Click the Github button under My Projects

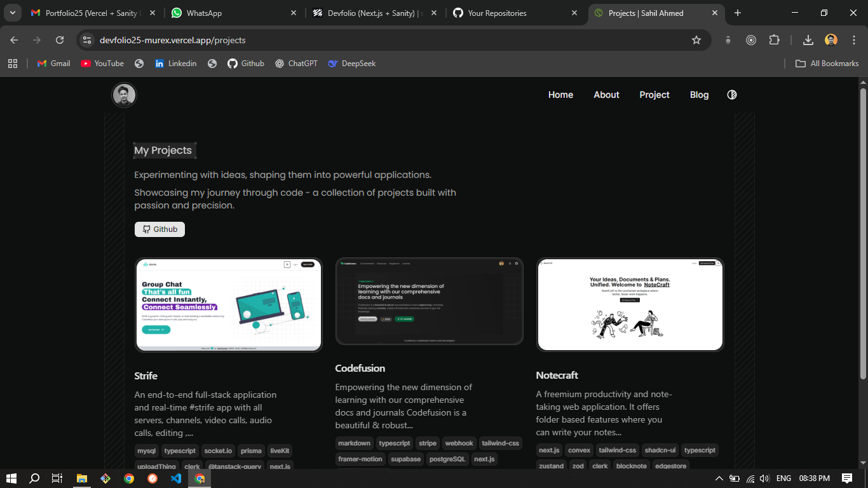pos(159,229)
